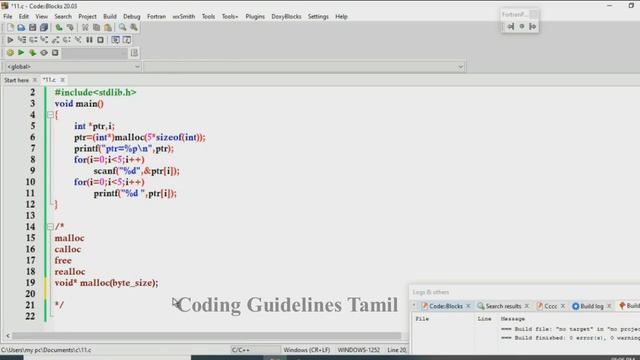Screen dimensions: 640x360
Task: Open the Help menu
Action: pyautogui.click(x=341, y=16)
